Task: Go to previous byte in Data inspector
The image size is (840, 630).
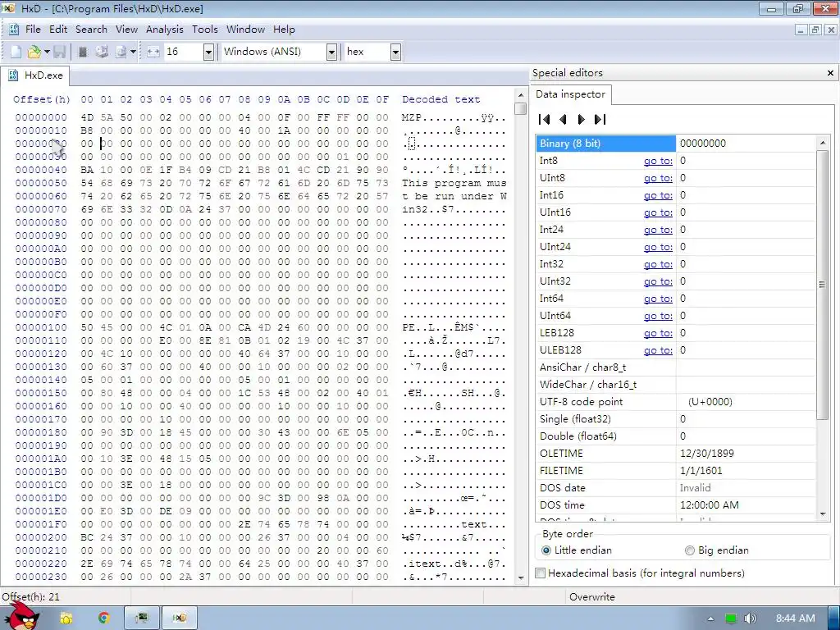Action: [x=563, y=119]
